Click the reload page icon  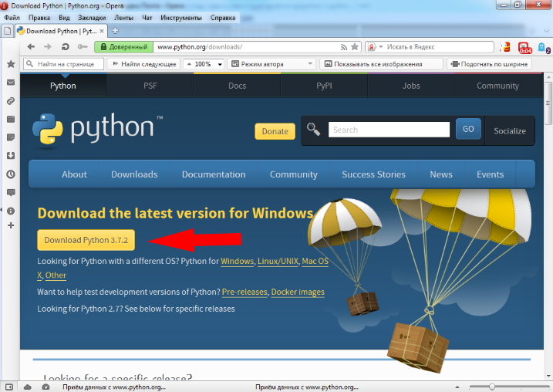click(x=65, y=47)
